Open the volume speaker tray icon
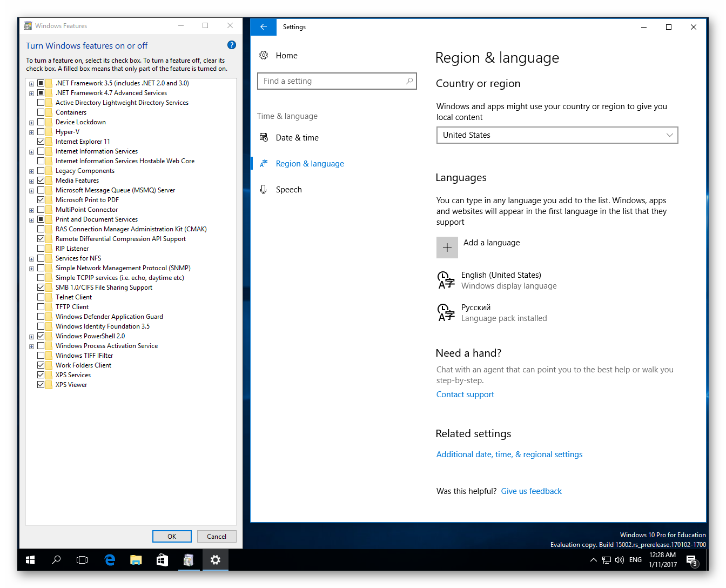Viewport: 726px width, 588px height. pyautogui.click(x=620, y=560)
